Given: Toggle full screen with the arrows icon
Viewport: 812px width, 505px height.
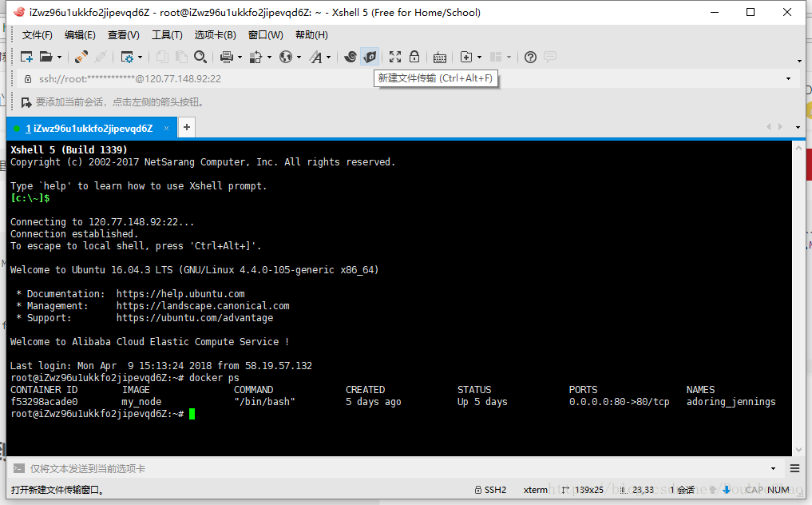Looking at the screenshot, I should click(395, 57).
